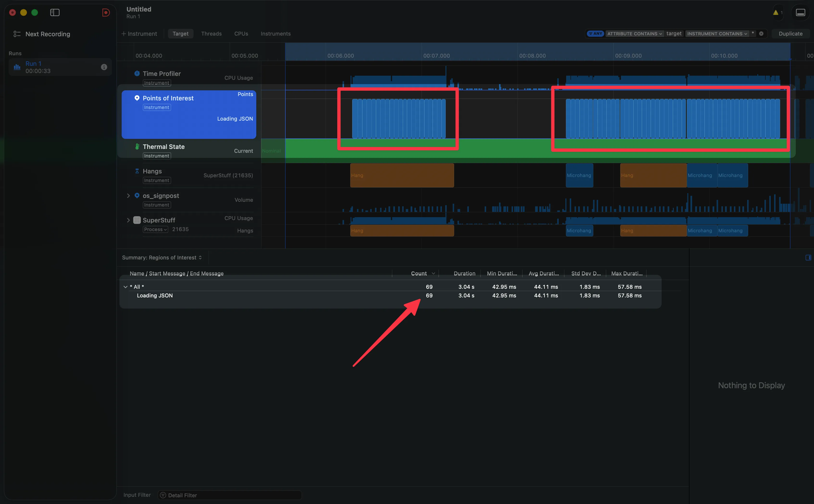Click the bar chart icon beside Run 1
The width and height of the screenshot is (814, 504).
point(17,67)
